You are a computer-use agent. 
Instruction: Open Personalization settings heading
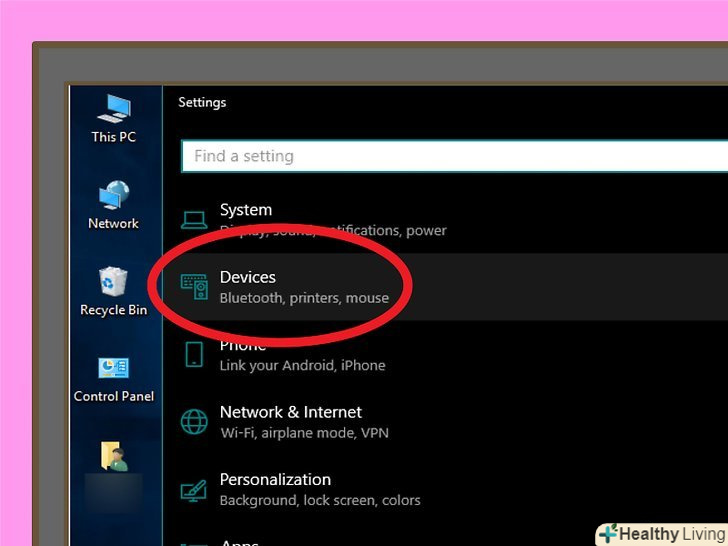click(x=275, y=479)
